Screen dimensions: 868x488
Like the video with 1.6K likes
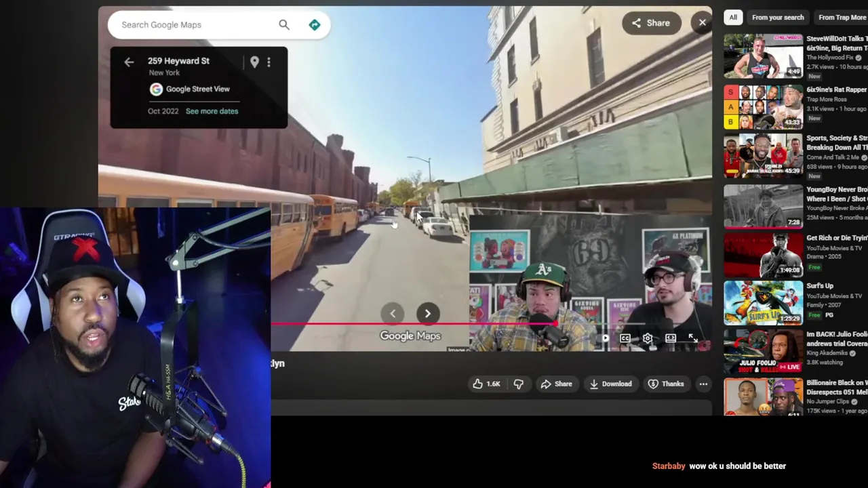click(x=486, y=384)
